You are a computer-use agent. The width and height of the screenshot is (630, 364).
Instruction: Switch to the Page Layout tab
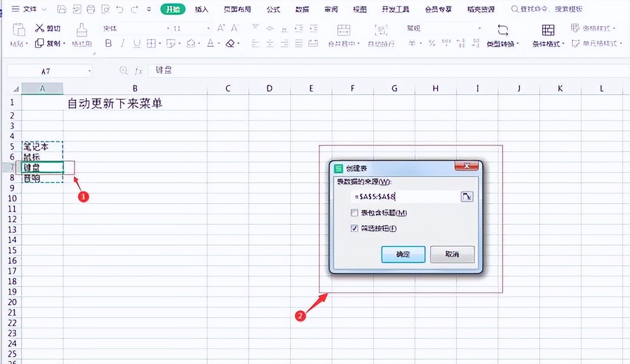[237, 9]
